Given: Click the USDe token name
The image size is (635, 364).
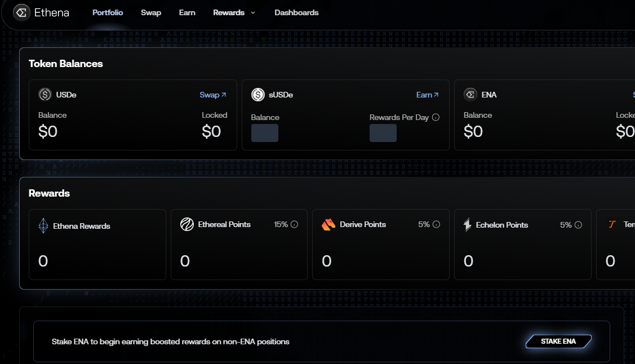Looking at the screenshot, I should pyautogui.click(x=66, y=95).
